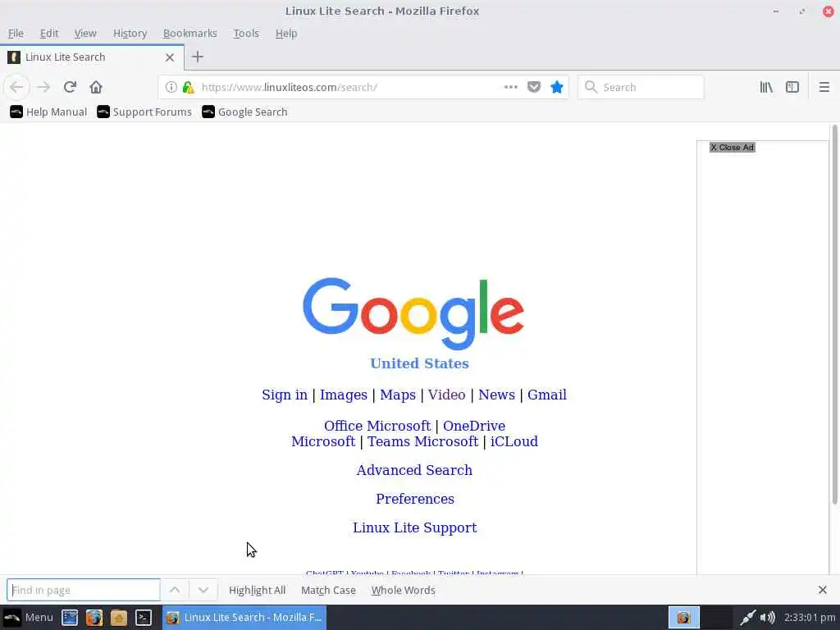840x630 pixels.
Task: Launch Firefox from the taskbar launcher
Action: click(x=94, y=617)
